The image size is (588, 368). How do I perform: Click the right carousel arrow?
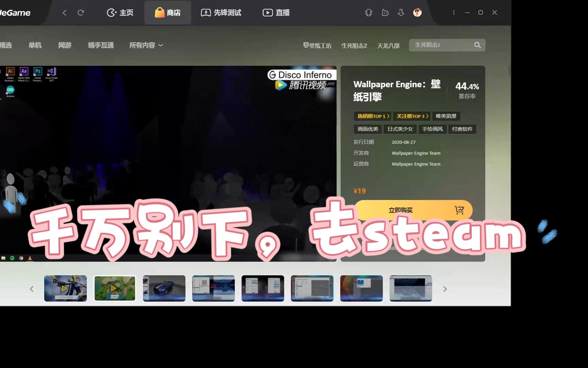tap(445, 289)
